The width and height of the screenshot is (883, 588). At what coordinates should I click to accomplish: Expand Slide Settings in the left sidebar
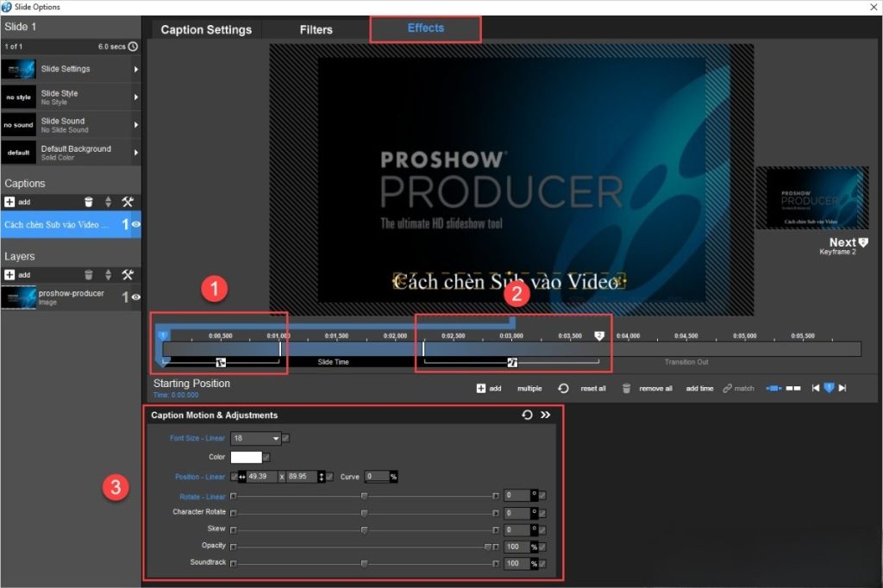coord(71,68)
